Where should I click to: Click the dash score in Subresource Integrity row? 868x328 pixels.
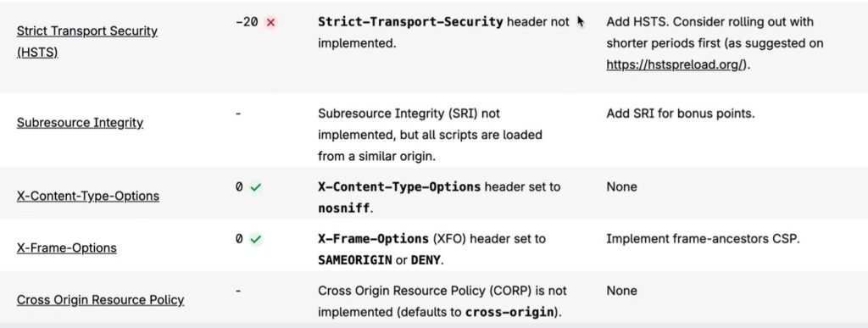pos(238,114)
